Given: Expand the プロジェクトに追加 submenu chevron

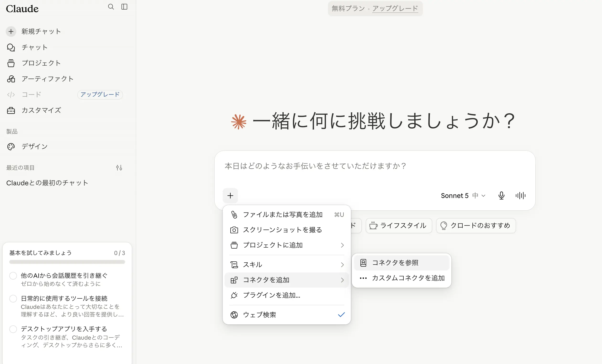Looking at the screenshot, I should tap(342, 245).
